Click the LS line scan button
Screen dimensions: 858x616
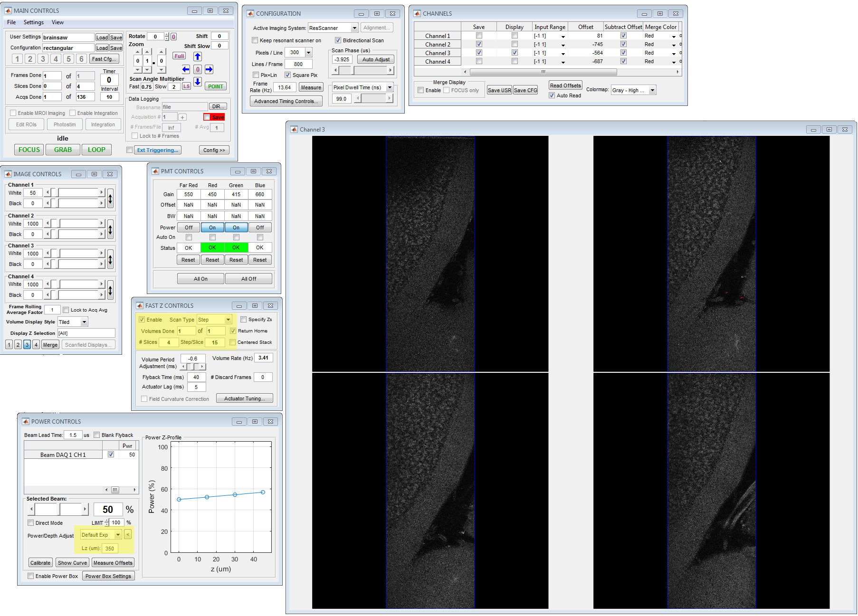[x=186, y=86]
